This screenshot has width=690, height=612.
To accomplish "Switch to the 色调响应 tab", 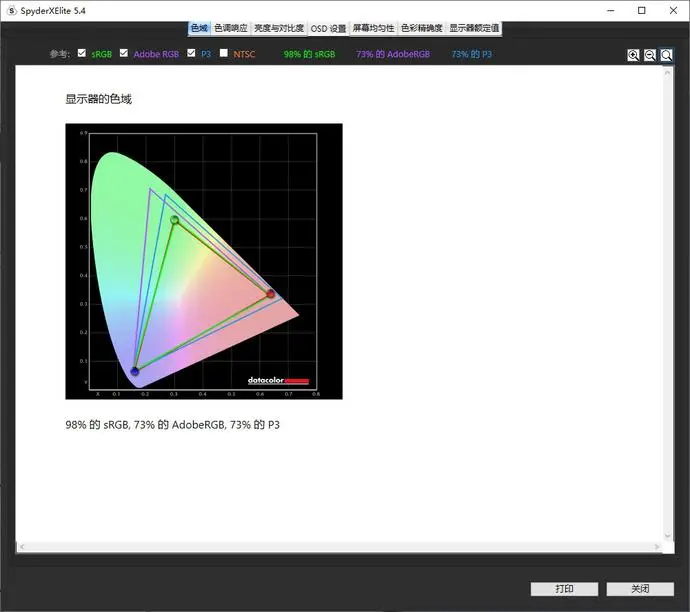I will point(231,28).
